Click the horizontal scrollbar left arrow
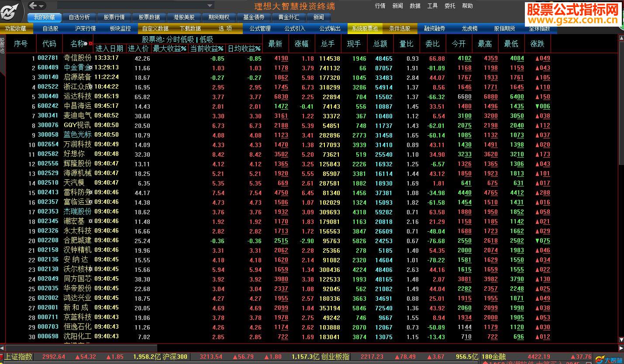The image size is (624, 364). point(3,348)
